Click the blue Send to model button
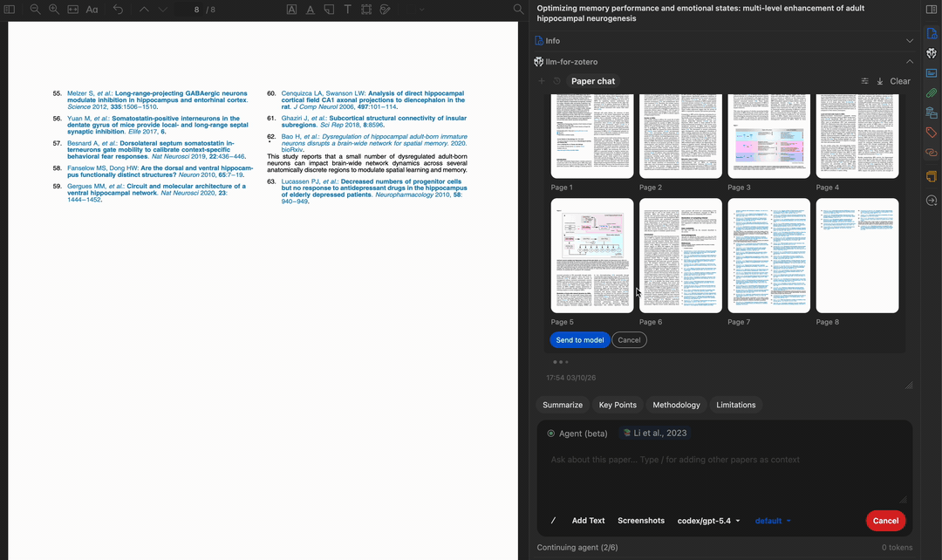The width and height of the screenshot is (942, 560). point(579,340)
